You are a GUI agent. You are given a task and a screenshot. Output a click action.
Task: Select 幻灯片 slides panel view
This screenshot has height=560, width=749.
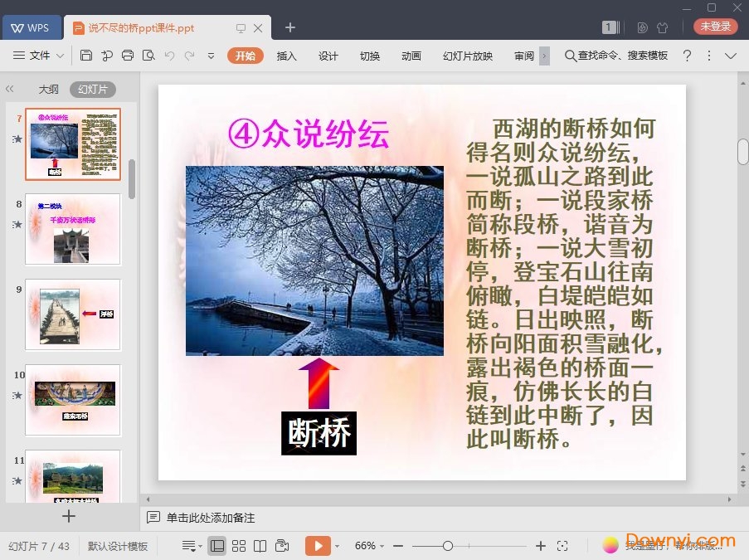coord(93,90)
